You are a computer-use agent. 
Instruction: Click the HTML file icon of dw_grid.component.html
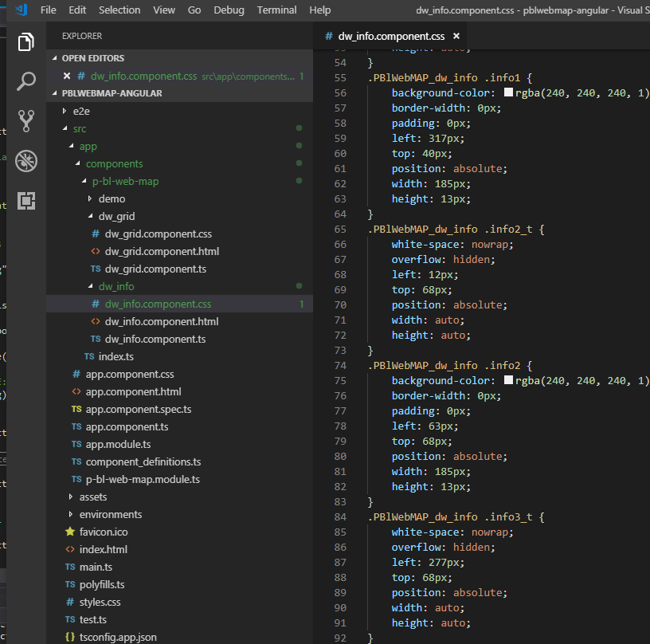tap(96, 251)
